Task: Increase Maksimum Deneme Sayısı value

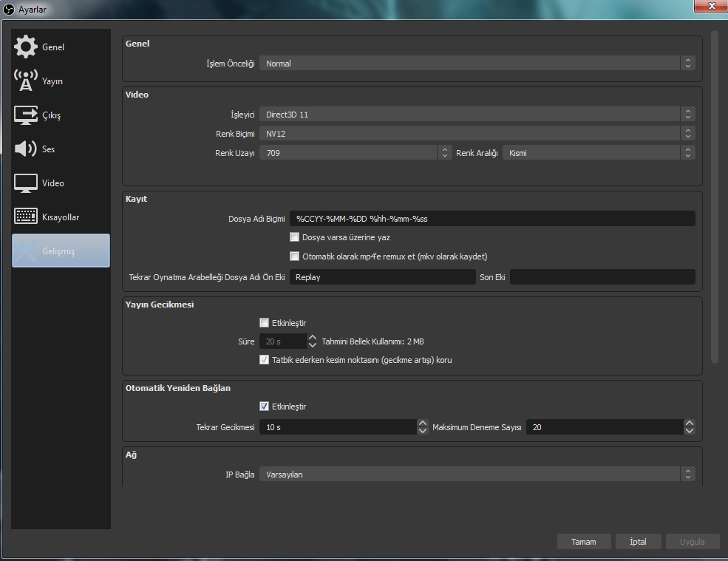Action: click(x=690, y=423)
